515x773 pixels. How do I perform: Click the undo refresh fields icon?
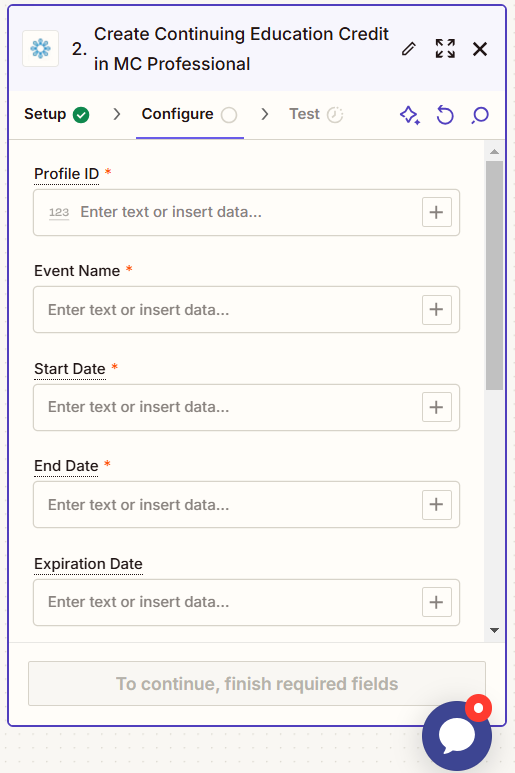(x=445, y=115)
